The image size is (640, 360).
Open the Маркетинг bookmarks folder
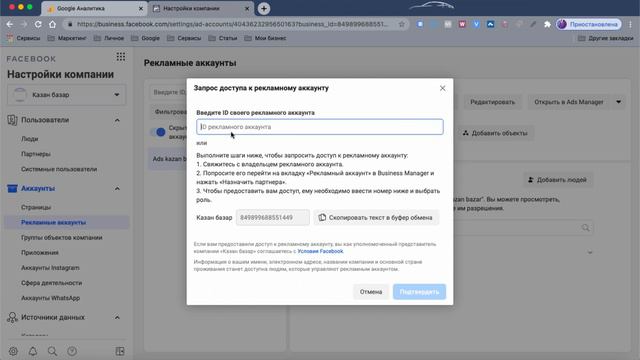point(67,38)
